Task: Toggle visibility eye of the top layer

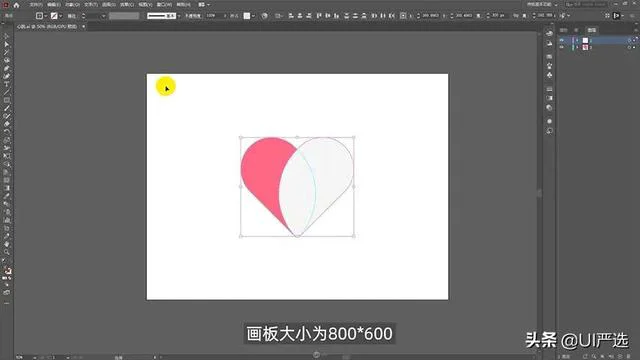Action: (x=562, y=40)
